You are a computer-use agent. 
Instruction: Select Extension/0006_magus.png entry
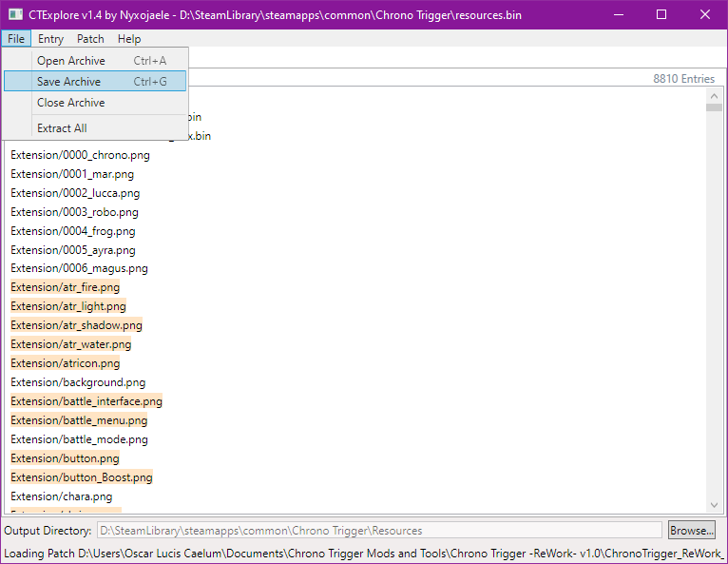coord(80,268)
